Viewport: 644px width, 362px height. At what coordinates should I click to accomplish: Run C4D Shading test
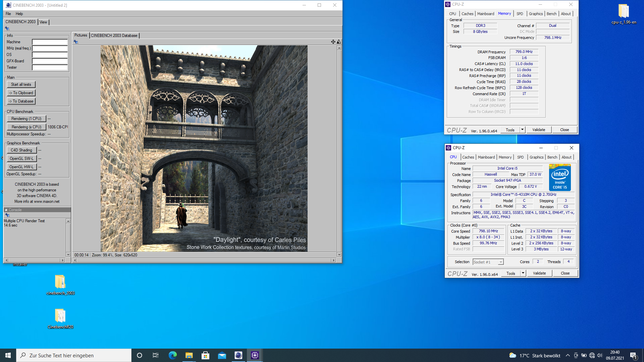coord(21,150)
